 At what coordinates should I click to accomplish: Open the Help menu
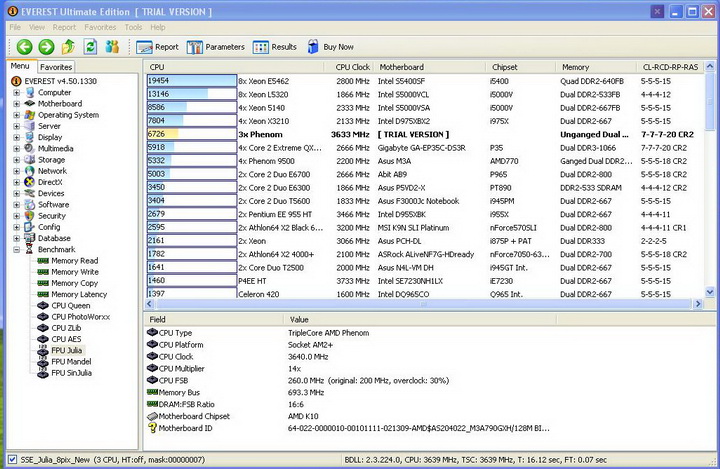click(x=158, y=27)
